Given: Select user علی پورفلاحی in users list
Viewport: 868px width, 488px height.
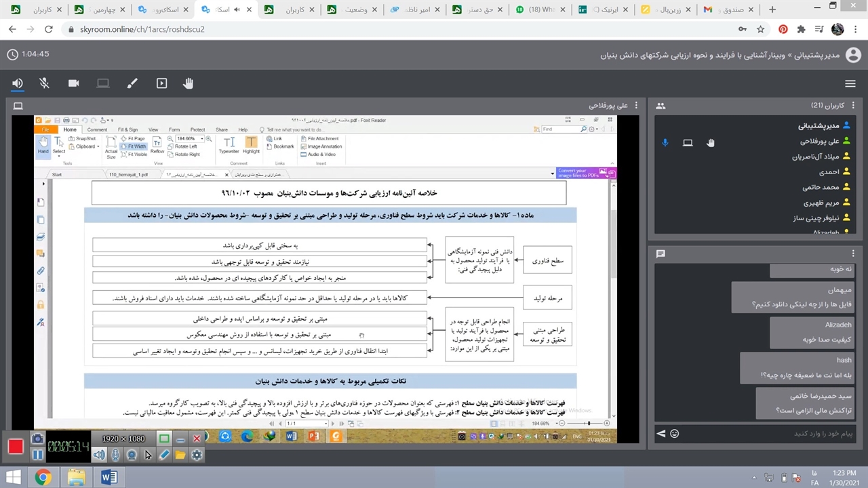Looking at the screenshot, I should (x=819, y=141).
